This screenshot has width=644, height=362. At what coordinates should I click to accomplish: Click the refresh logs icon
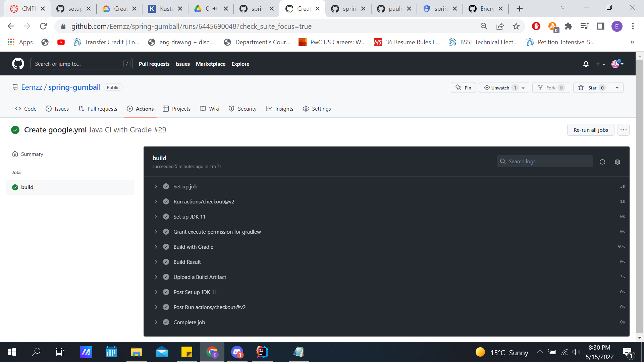point(602,162)
